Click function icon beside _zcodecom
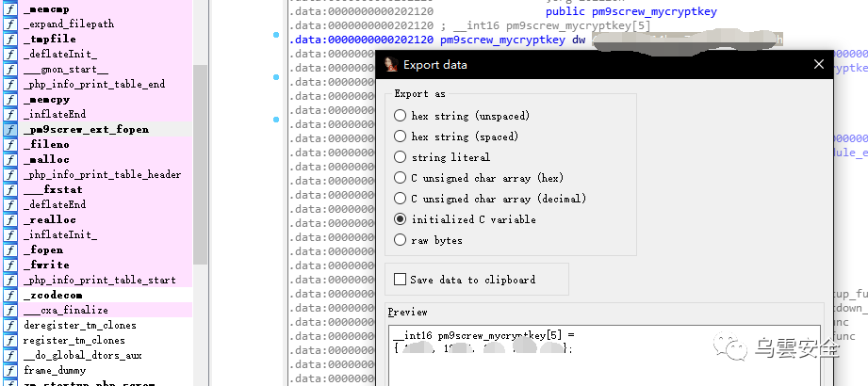Viewport: 868px width, 386px height. (x=10, y=296)
